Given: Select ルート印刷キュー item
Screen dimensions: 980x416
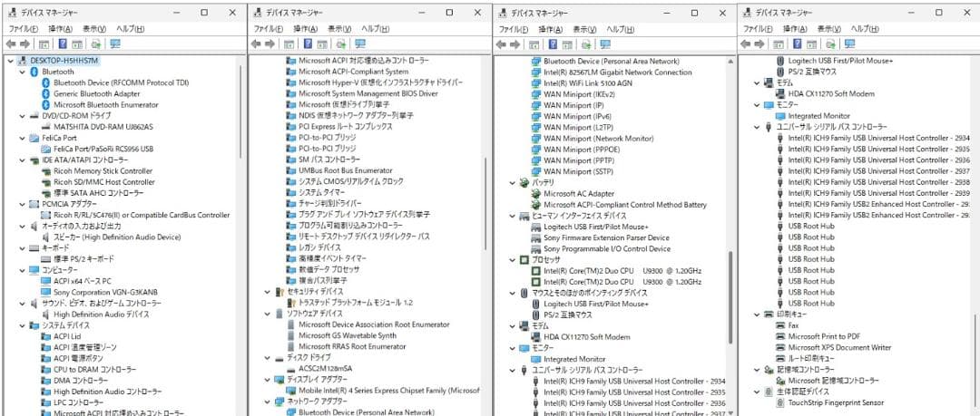Looking at the screenshot, I should (x=810, y=359).
